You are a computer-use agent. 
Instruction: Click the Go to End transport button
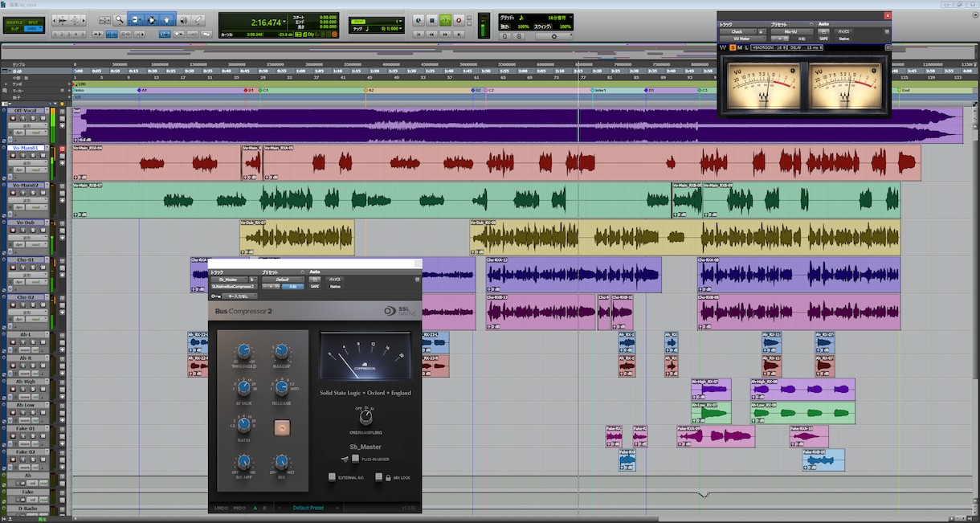coord(459,35)
